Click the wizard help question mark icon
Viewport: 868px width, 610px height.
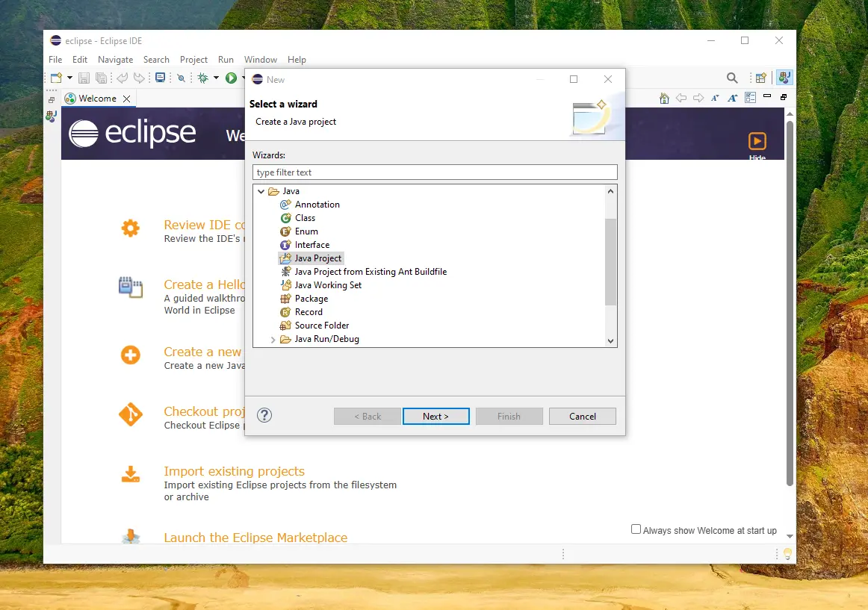[x=264, y=415]
